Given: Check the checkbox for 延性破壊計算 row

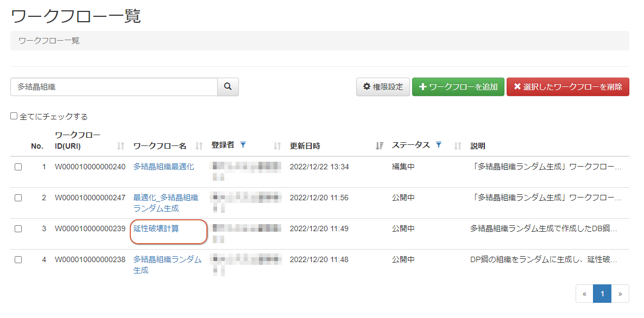Looking at the screenshot, I should [x=18, y=229].
